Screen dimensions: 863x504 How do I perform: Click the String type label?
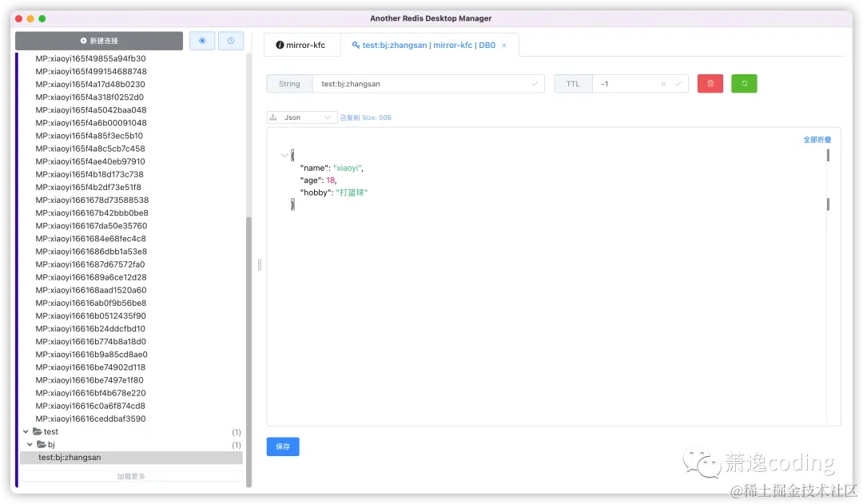pos(289,84)
